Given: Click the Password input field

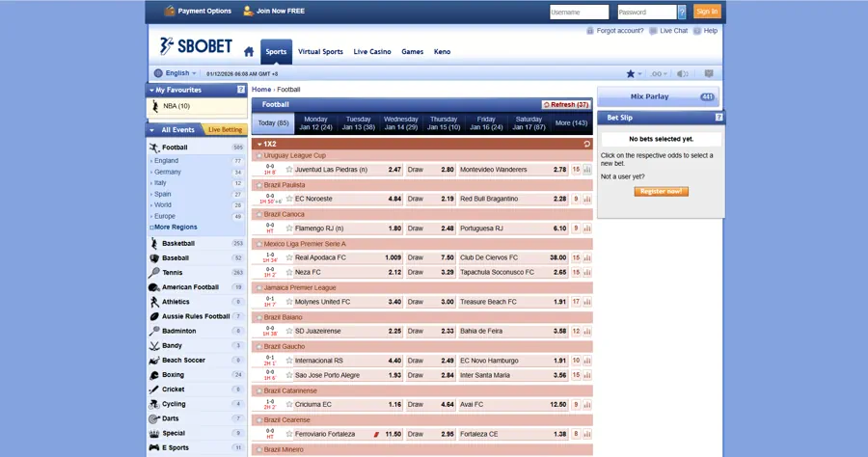Looking at the screenshot, I should (647, 12).
